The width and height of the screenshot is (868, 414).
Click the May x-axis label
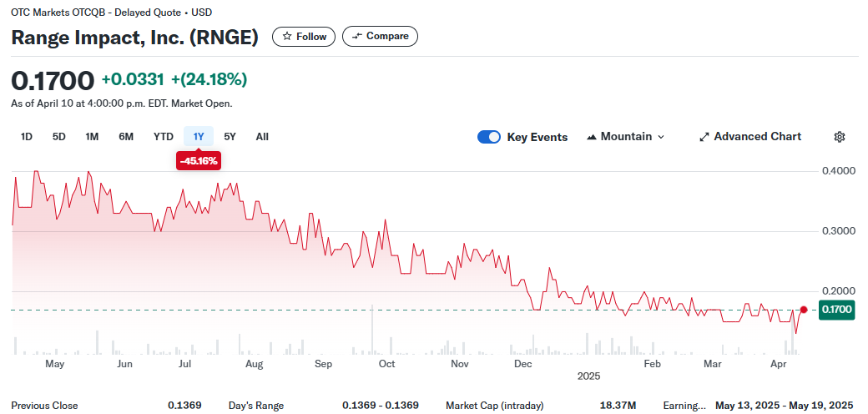55,364
